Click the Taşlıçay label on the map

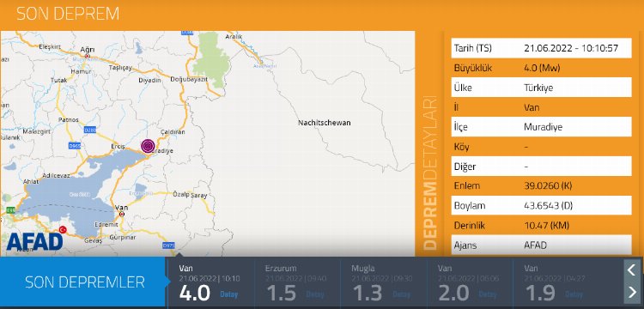click(x=120, y=67)
